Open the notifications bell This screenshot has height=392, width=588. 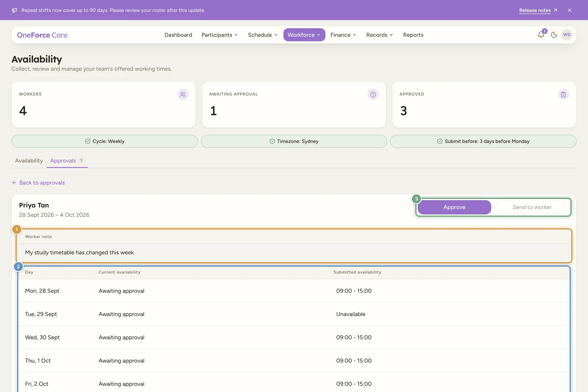(541, 35)
